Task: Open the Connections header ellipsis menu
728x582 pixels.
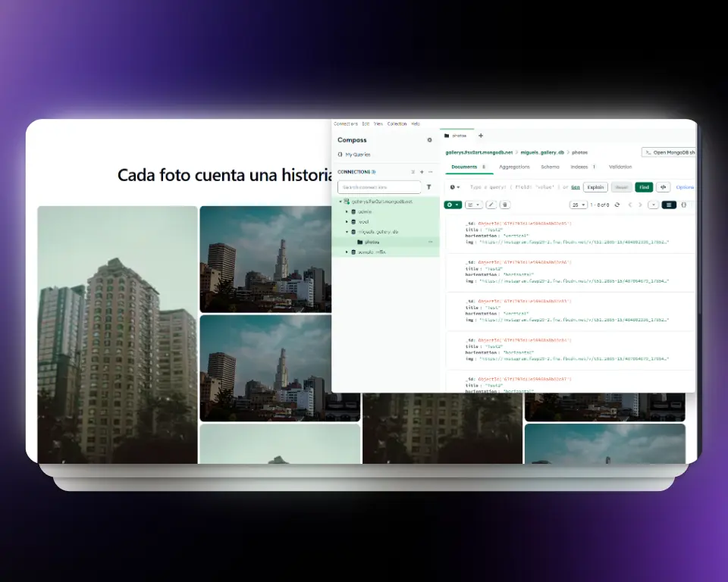Action: (431, 172)
